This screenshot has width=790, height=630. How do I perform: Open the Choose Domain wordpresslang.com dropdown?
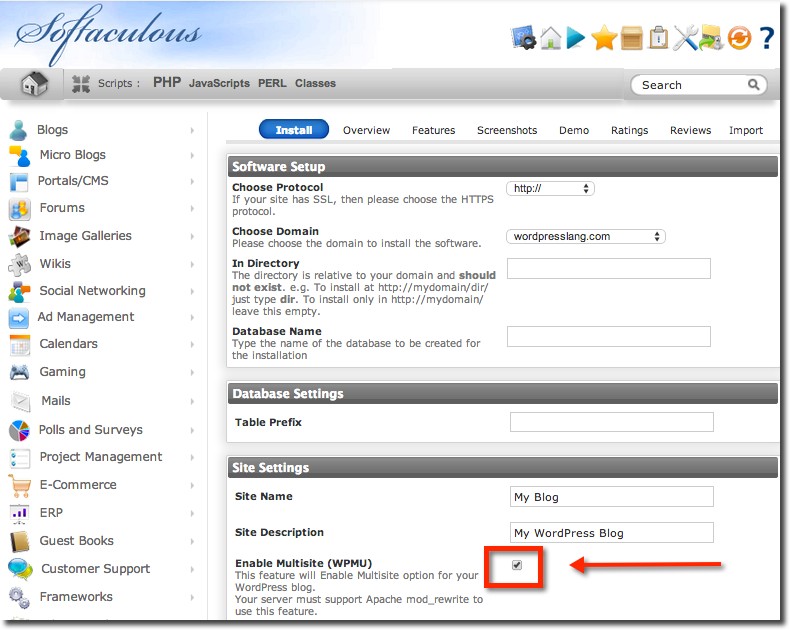(x=585, y=236)
